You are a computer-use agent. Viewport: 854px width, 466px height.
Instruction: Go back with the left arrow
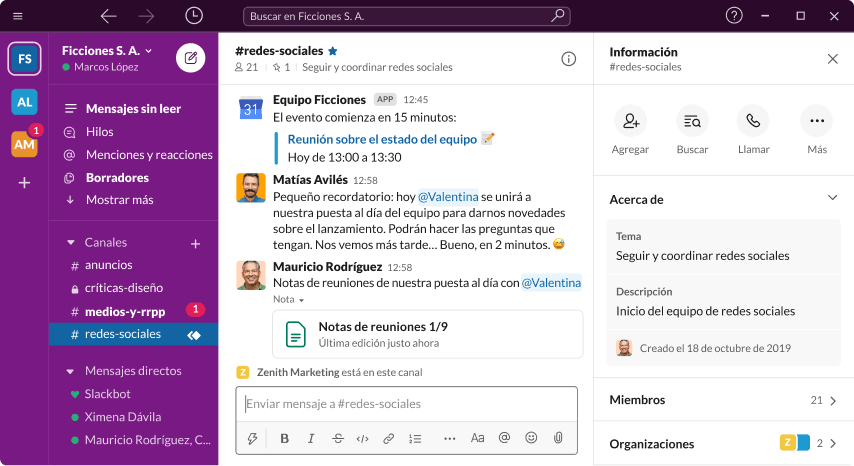(x=108, y=16)
